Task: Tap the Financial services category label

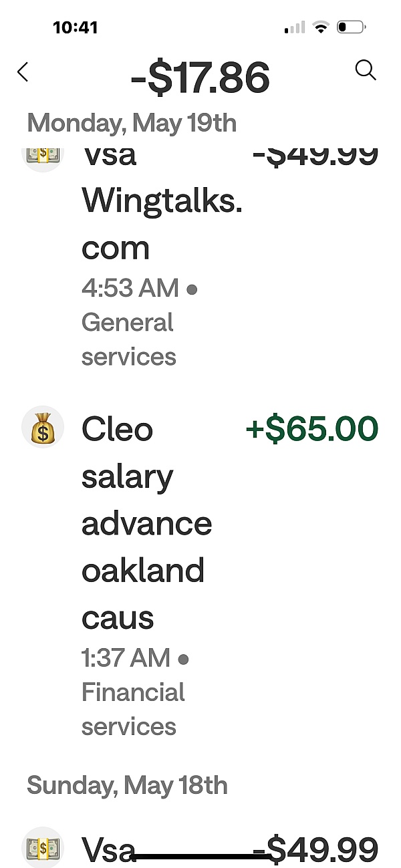Action: [x=133, y=709]
